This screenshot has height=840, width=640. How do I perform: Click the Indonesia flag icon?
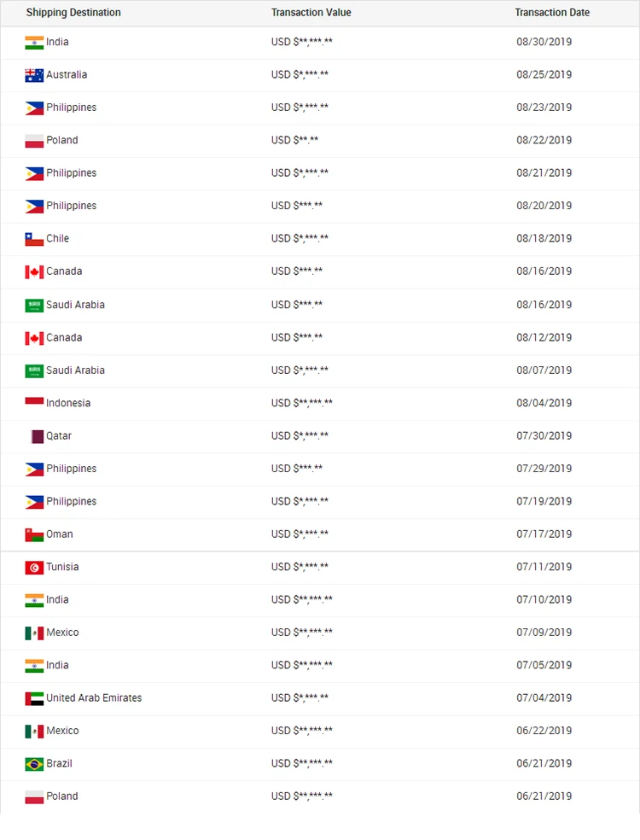coord(34,403)
